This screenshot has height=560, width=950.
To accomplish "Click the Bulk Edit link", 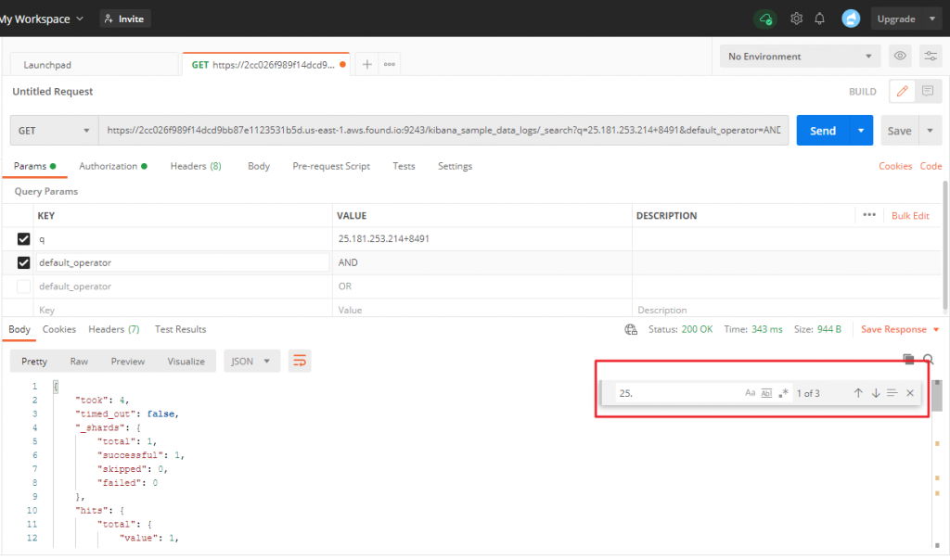I will [x=910, y=215].
